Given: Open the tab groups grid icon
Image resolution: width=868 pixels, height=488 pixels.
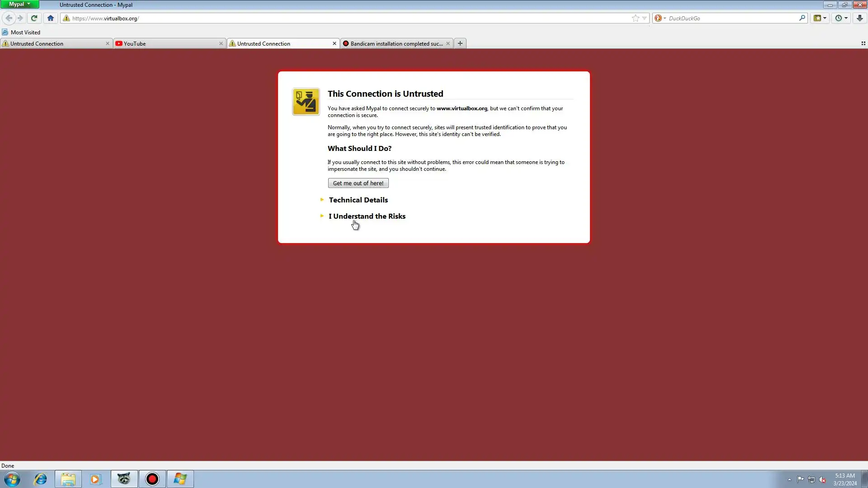Looking at the screenshot, I should [x=863, y=43].
